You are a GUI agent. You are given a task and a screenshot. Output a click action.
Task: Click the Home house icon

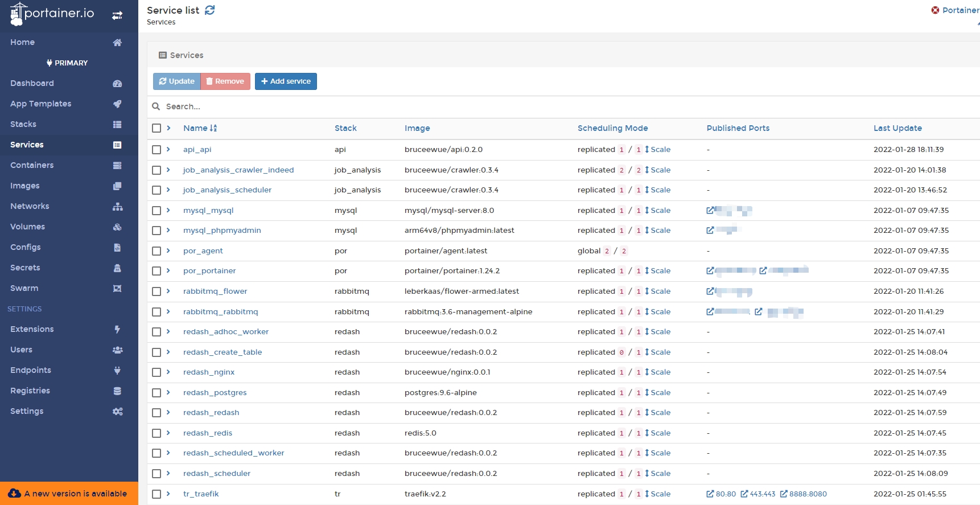pos(117,43)
